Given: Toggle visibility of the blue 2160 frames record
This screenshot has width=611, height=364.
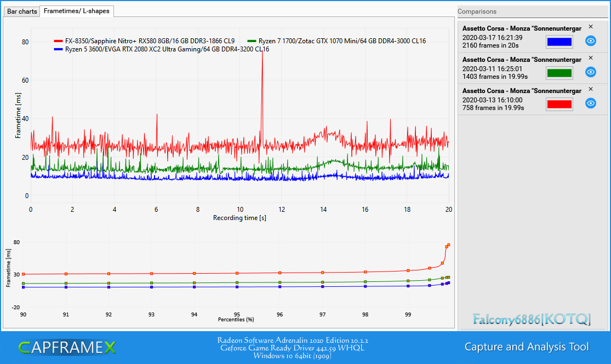Looking at the screenshot, I should (x=591, y=41).
